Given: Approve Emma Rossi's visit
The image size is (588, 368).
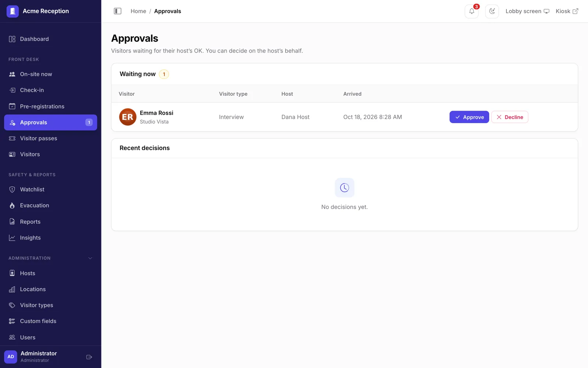Looking at the screenshot, I should (x=469, y=117).
